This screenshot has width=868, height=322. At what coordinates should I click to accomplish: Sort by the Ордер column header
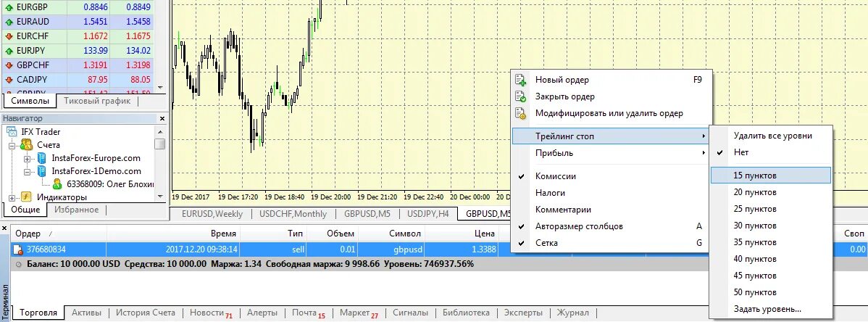(59, 234)
